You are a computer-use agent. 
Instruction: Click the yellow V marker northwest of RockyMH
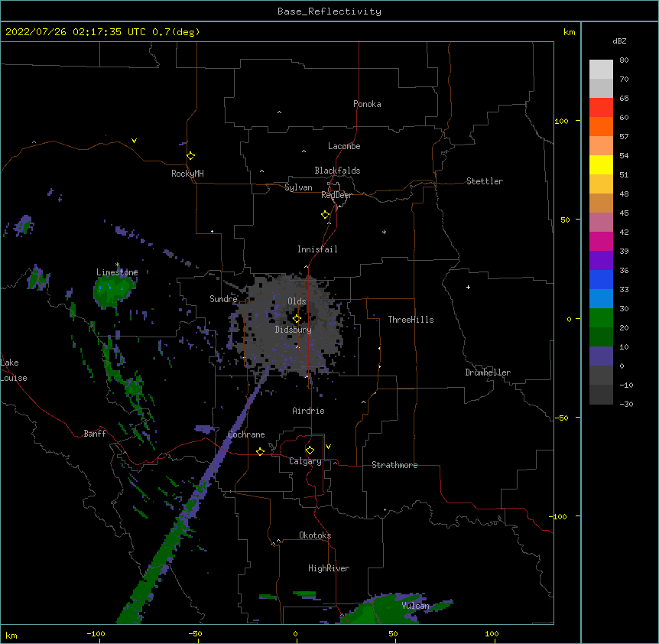click(134, 141)
